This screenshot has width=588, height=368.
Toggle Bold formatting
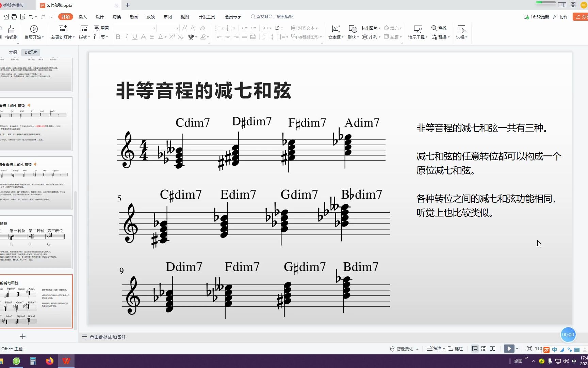(x=118, y=37)
